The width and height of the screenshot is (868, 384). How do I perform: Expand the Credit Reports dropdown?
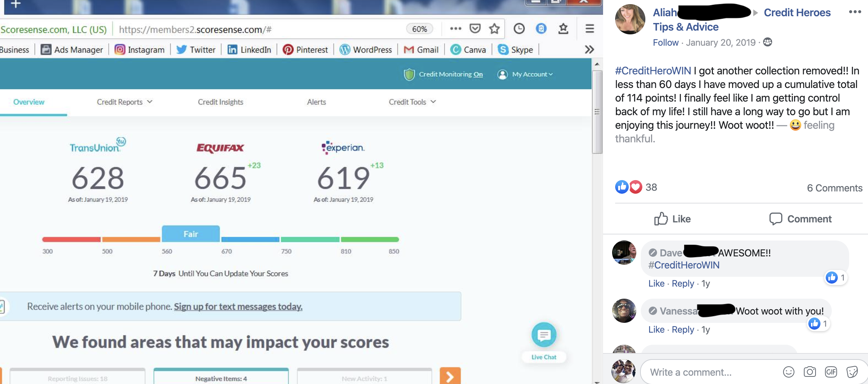125,102
